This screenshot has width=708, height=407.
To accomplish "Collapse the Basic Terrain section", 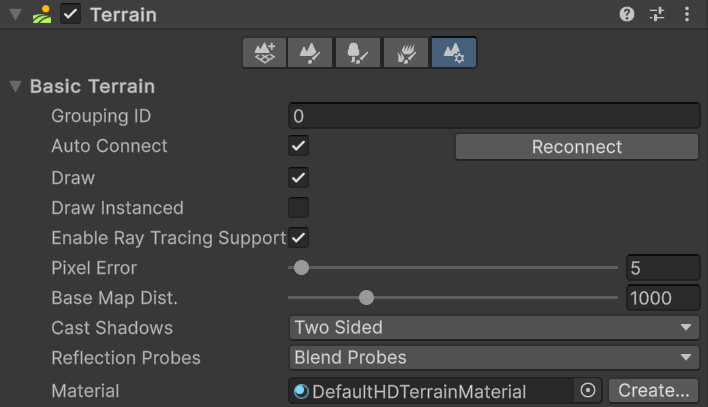I will tap(15, 87).
